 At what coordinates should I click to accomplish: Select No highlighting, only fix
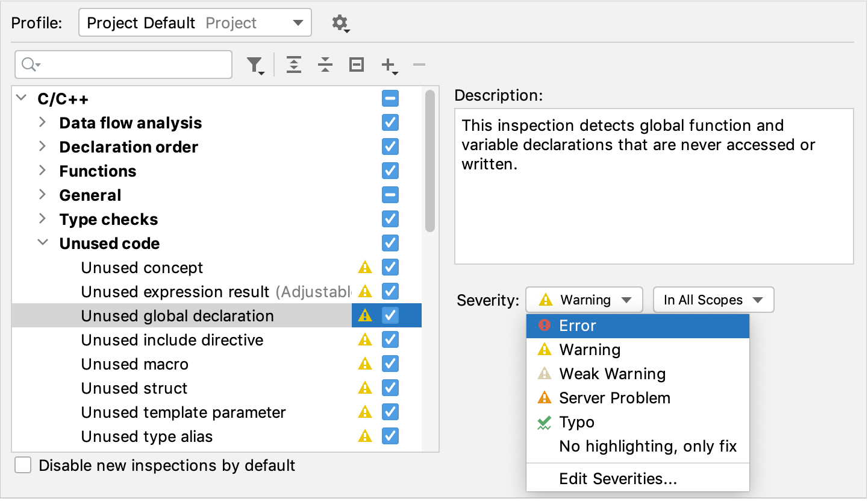638,446
